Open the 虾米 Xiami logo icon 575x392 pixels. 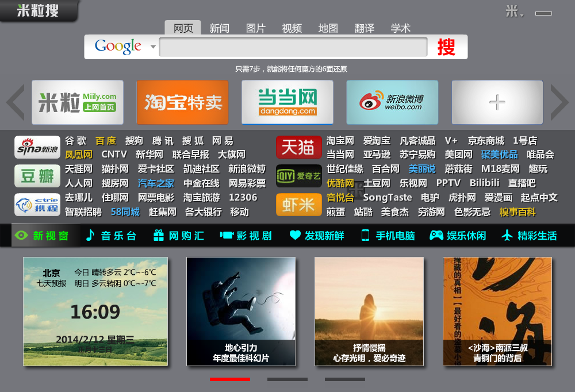coord(299,205)
